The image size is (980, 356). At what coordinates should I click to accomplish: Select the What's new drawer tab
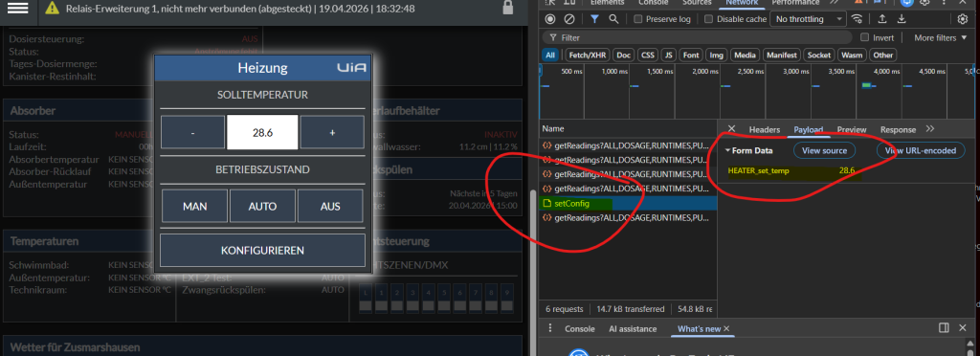tap(700, 328)
